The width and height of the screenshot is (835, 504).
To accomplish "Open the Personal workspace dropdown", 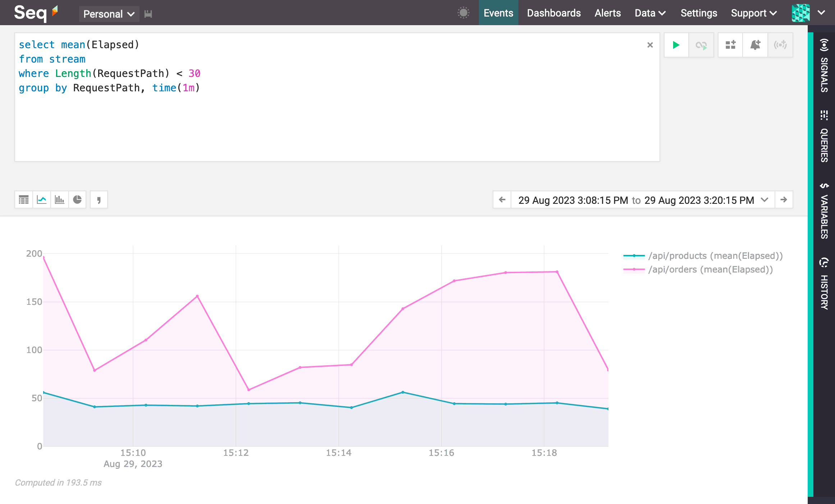I will [109, 14].
